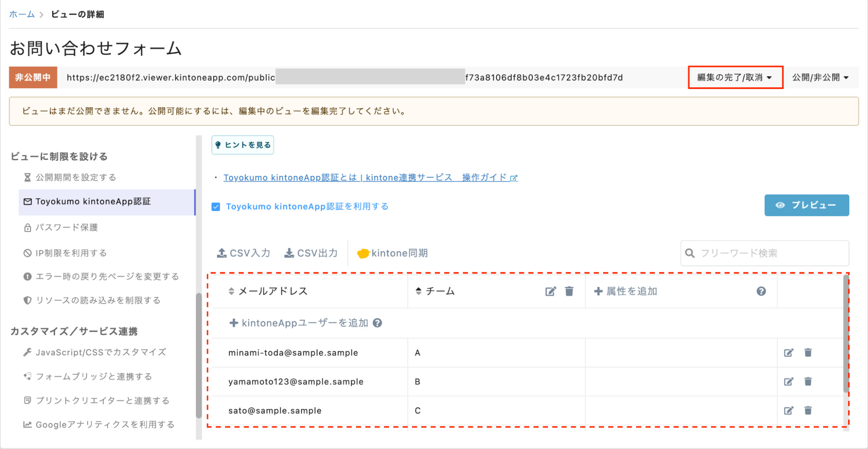The height and width of the screenshot is (449, 868).
Task: Delete the sato@sample.sample row via trash icon
Action: [808, 410]
